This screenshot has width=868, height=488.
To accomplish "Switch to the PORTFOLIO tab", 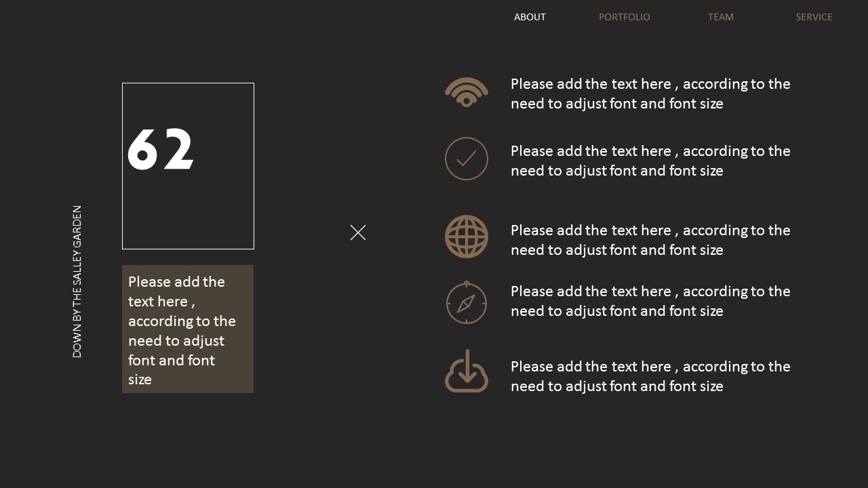I will click(x=624, y=17).
